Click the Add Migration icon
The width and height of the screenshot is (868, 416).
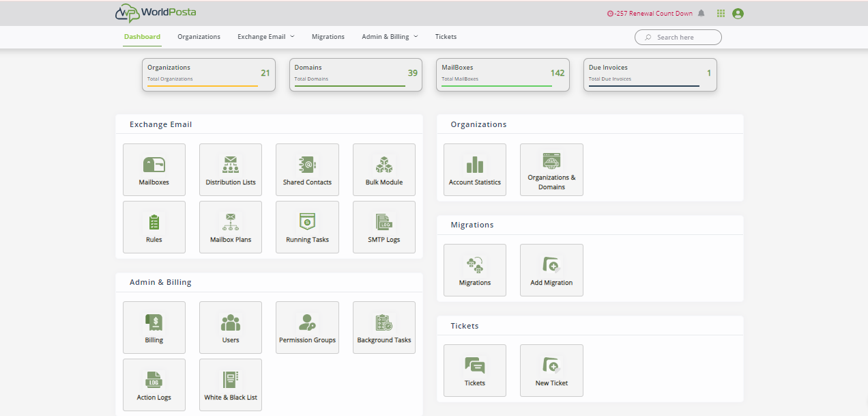pos(551,266)
